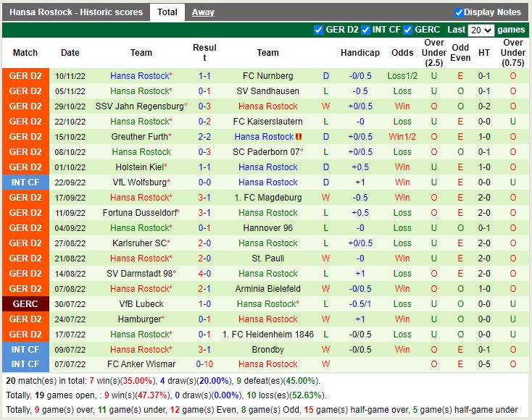The image size is (532, 420).
Task: Click the Loss1/2 odds value
Action: (402, 76)
